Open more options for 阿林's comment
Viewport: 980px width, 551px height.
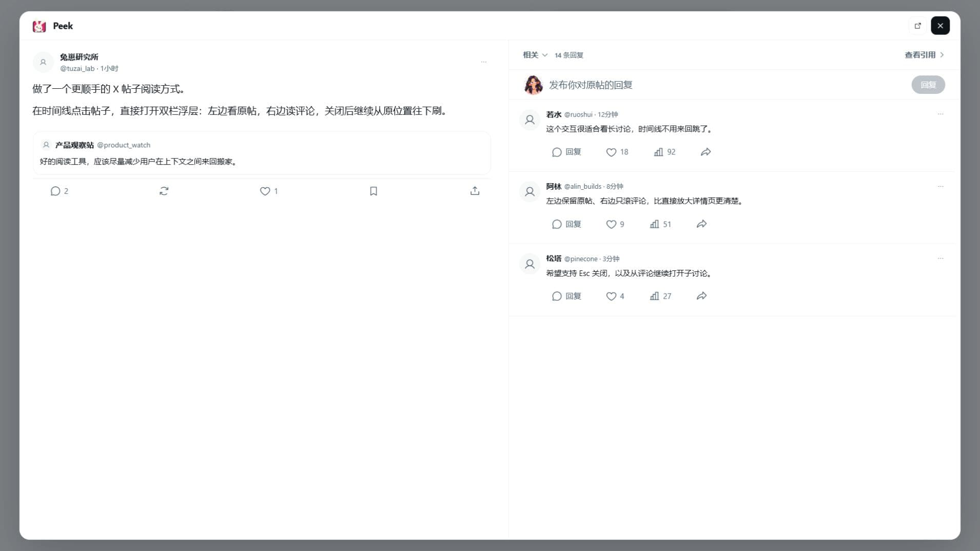(940, 186)
